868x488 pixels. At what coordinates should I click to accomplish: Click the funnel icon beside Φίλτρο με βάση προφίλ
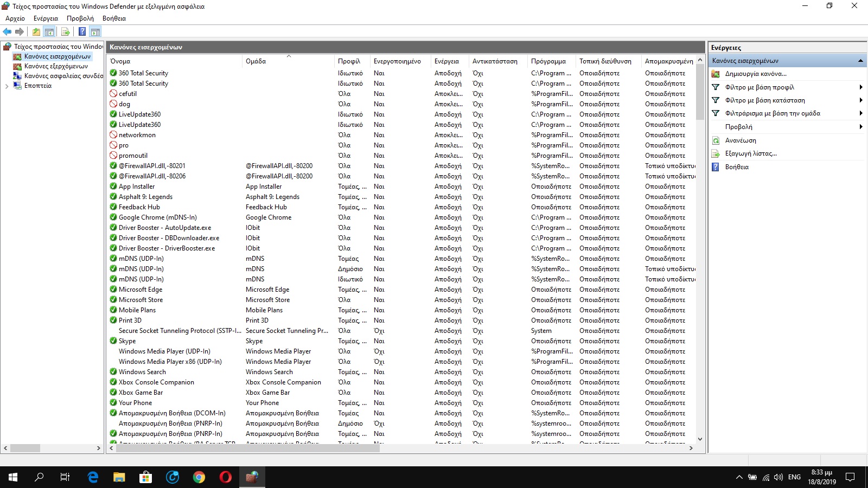[716, 87]
